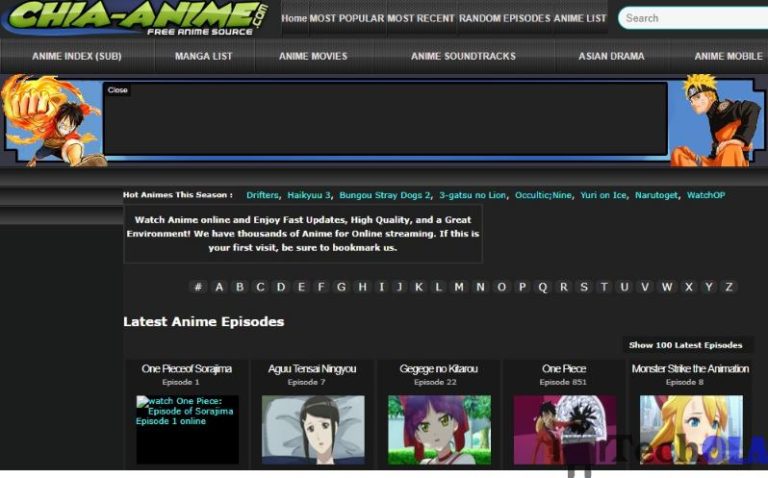This screenshot has height=478, width=768.
Task: Select letter I in index
Action: (x=382, y=287)
